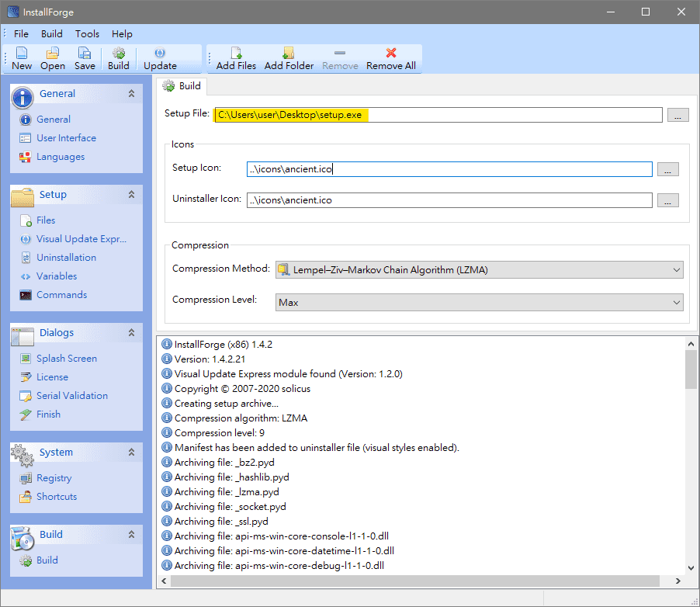The image size is (700, 607).
Task: Browse for the Uninstaller Icon file
Action: 668,200
